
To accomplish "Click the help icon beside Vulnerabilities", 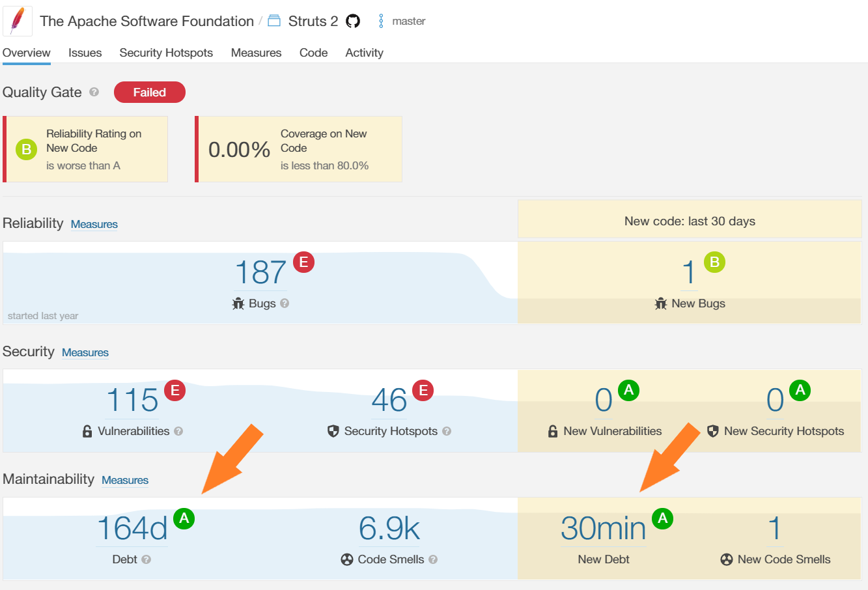I will pos(178,431).
